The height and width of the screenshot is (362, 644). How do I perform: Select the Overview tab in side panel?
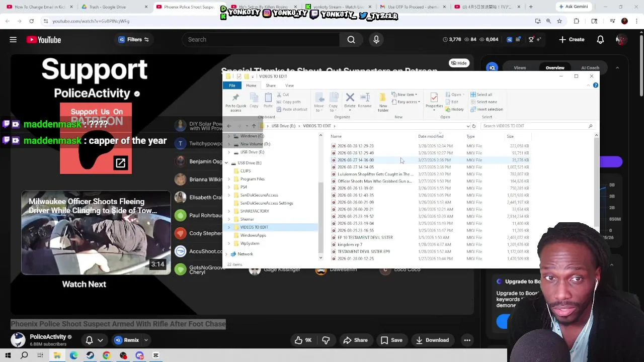click(x=555, y=68)
